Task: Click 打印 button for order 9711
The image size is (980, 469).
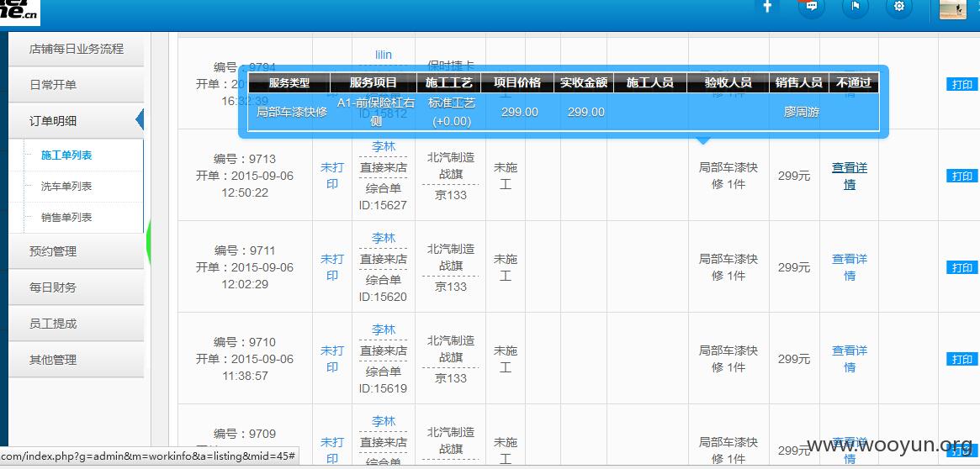Action: click(x=961, y=267)
